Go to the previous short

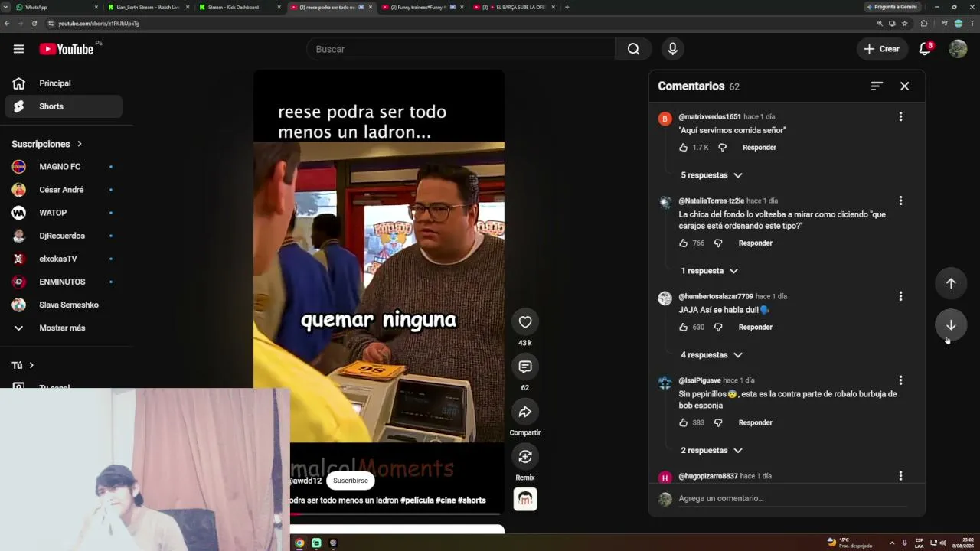(951, 283)
